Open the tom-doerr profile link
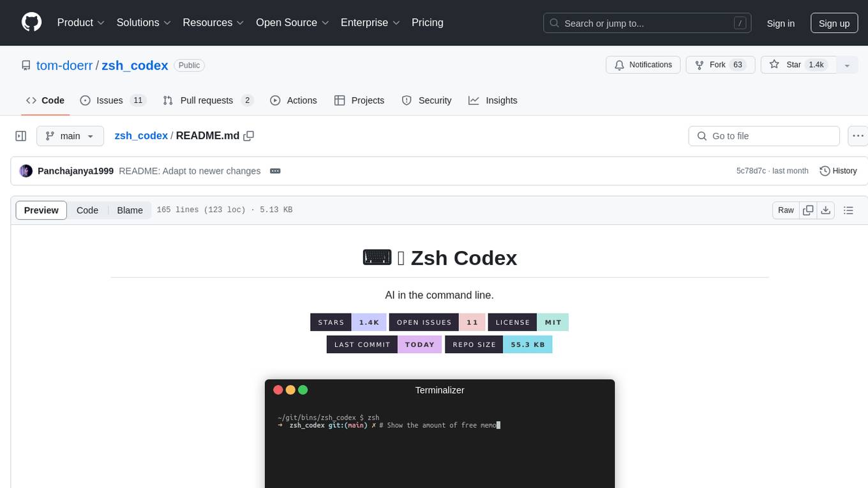 [64, 65]
